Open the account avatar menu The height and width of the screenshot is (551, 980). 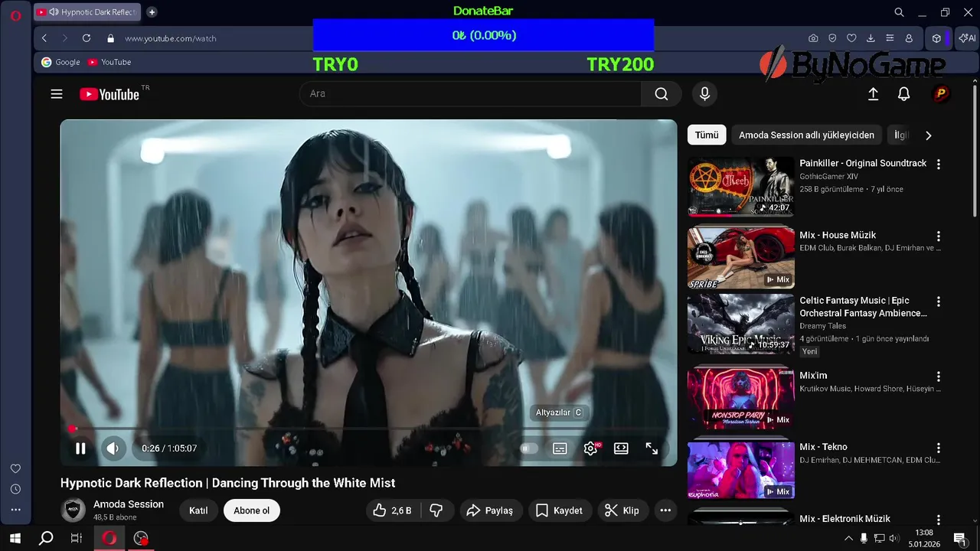coord(941,93)
